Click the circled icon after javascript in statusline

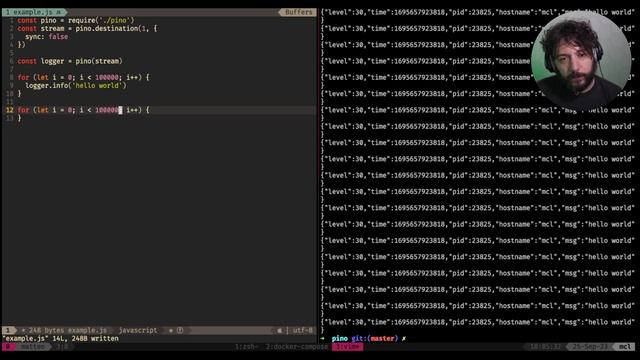(x=180, y=330)
